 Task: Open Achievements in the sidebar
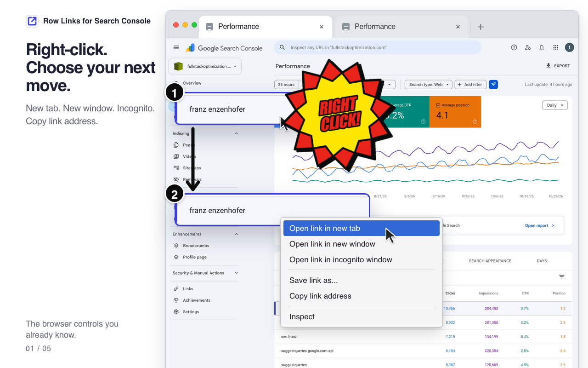(196, 300)
